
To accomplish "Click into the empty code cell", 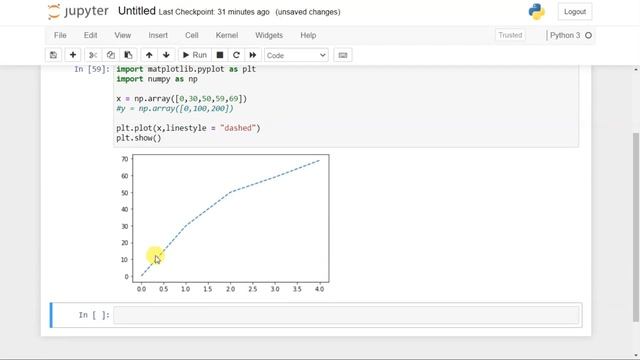I will pos(346,315).
